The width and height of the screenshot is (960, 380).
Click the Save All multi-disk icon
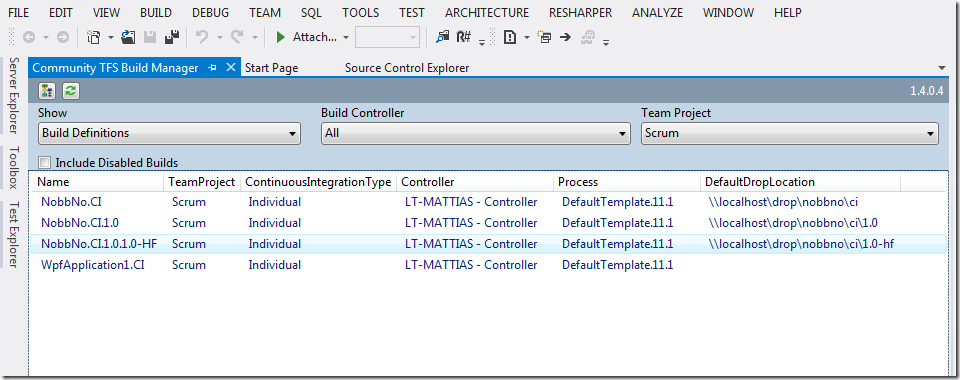(x=172, y=37)
